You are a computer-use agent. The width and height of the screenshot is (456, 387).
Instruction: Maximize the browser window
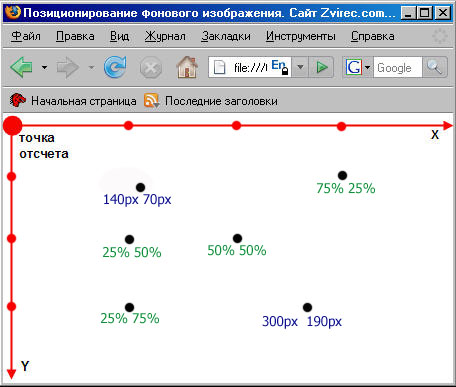pos(425,13)
